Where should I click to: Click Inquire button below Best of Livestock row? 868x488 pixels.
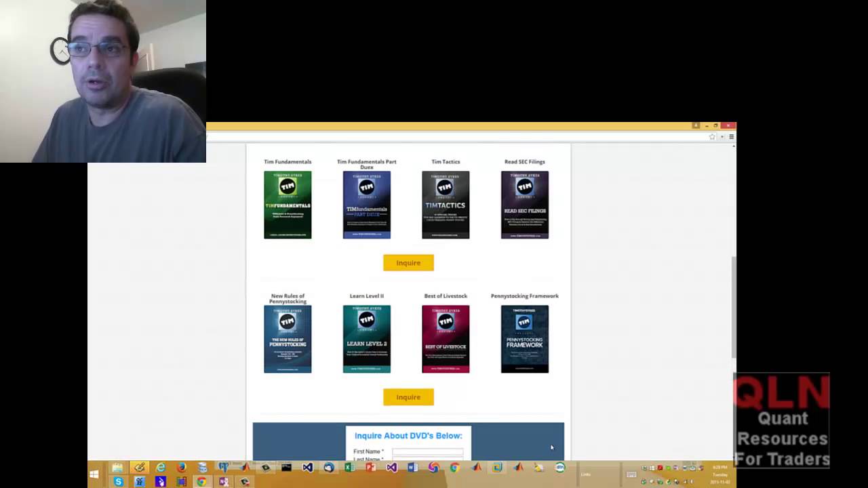pyautogui.click(x=408, y=396)
